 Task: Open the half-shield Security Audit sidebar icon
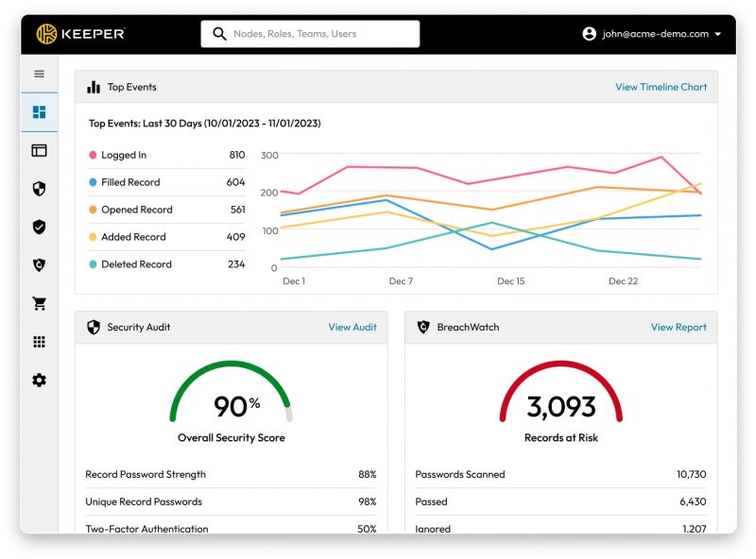pyautogui.click(x=39, y=189)
